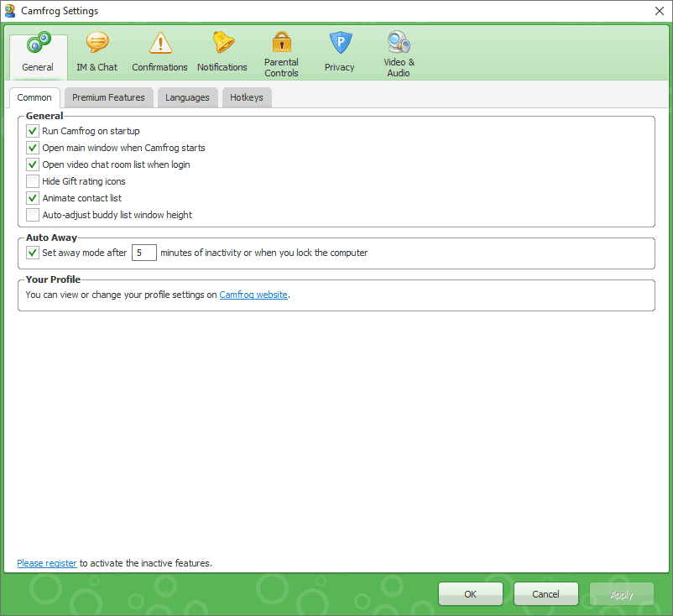Click the Apply button

pyautogui.click(x=622, y=594)
